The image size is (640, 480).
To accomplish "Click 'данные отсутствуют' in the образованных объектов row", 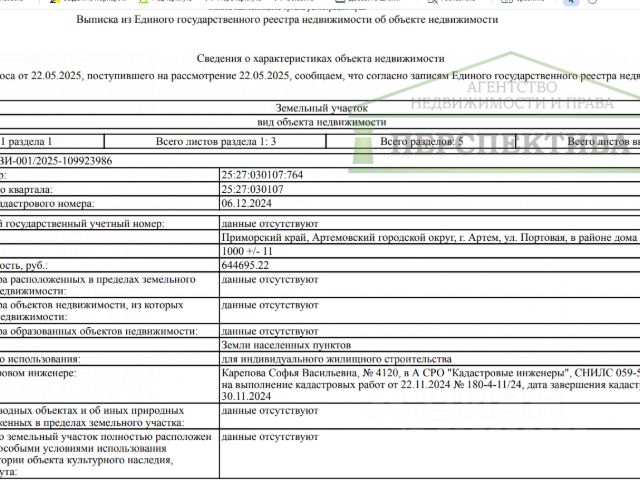I will click(270, 331).
